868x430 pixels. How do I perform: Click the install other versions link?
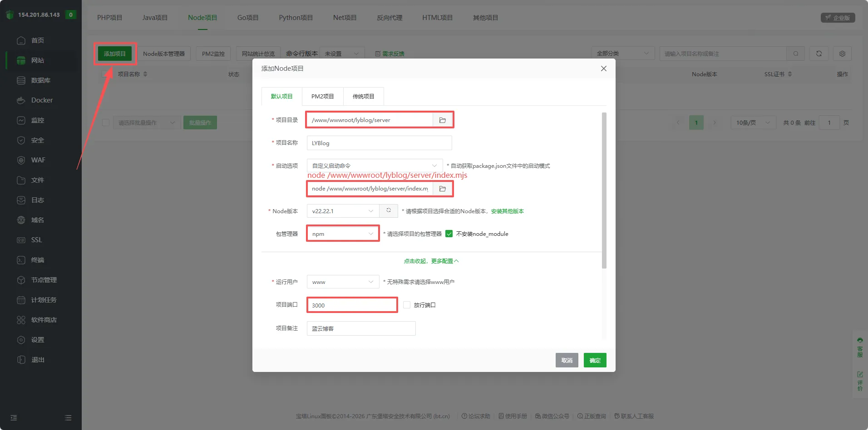(507, 211)
